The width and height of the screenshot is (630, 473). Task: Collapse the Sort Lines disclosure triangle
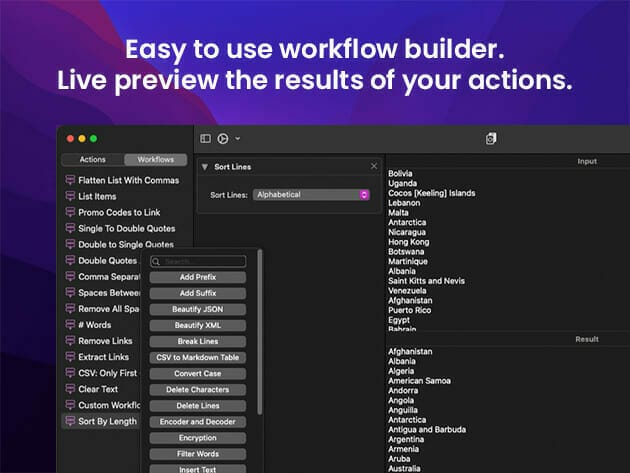(205, 166)
